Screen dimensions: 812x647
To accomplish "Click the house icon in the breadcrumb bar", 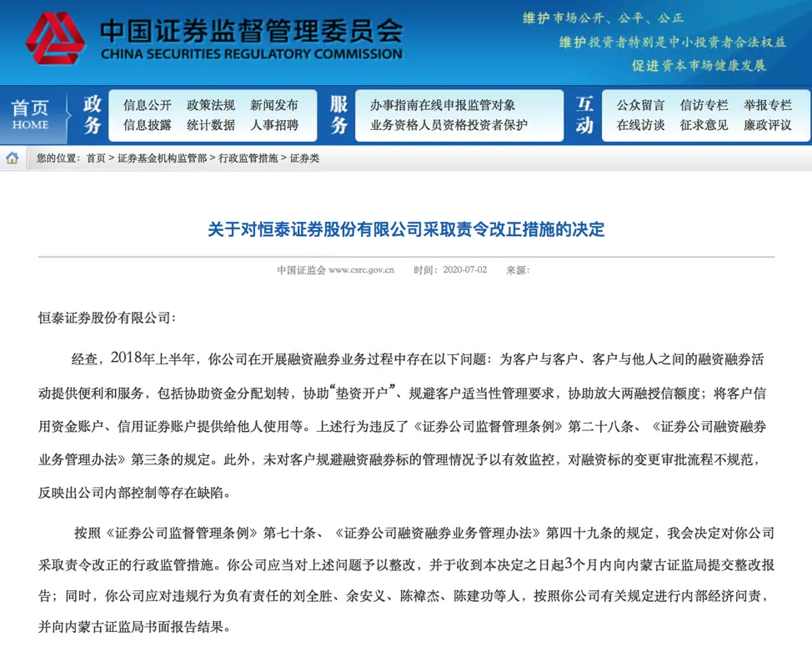I will click(12, 158).
